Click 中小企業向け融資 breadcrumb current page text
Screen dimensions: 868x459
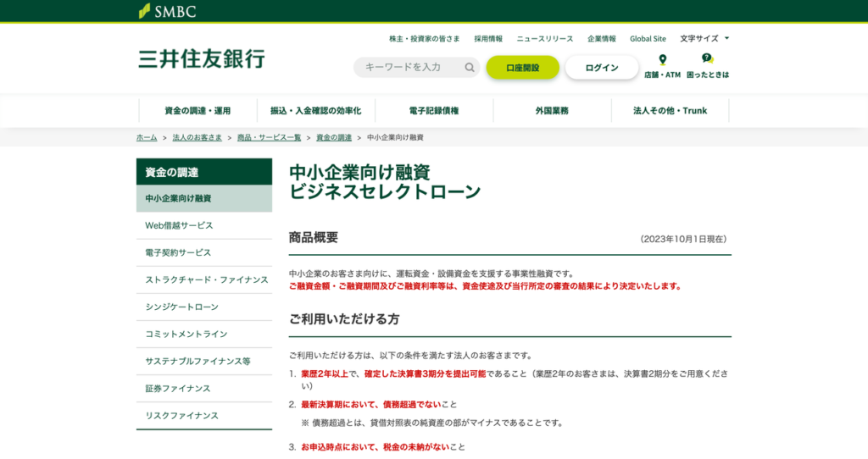click(395, 137)
